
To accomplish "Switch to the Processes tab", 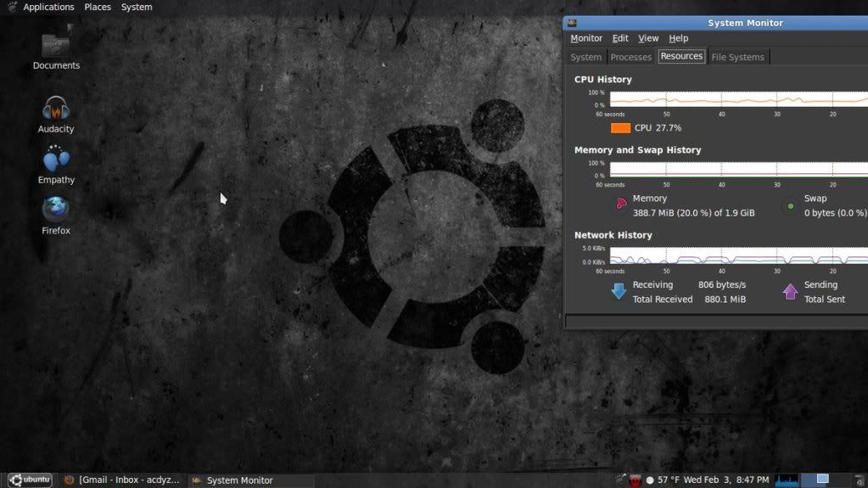I will [630, 57].
